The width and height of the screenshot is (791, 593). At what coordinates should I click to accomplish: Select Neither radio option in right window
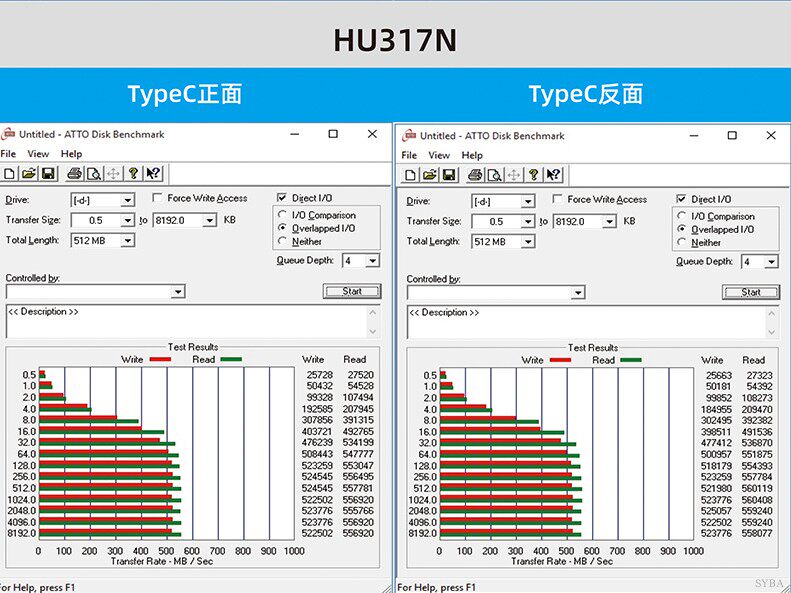pos(682,242)
